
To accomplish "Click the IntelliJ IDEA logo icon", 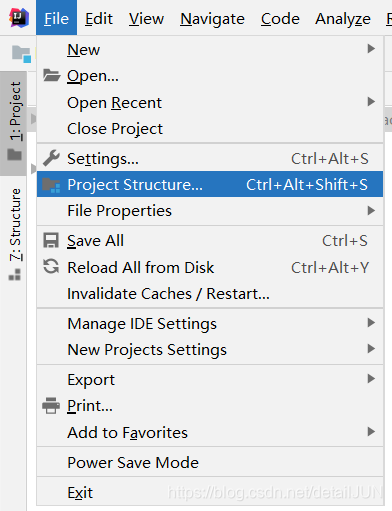I will [x=19, y=18].
